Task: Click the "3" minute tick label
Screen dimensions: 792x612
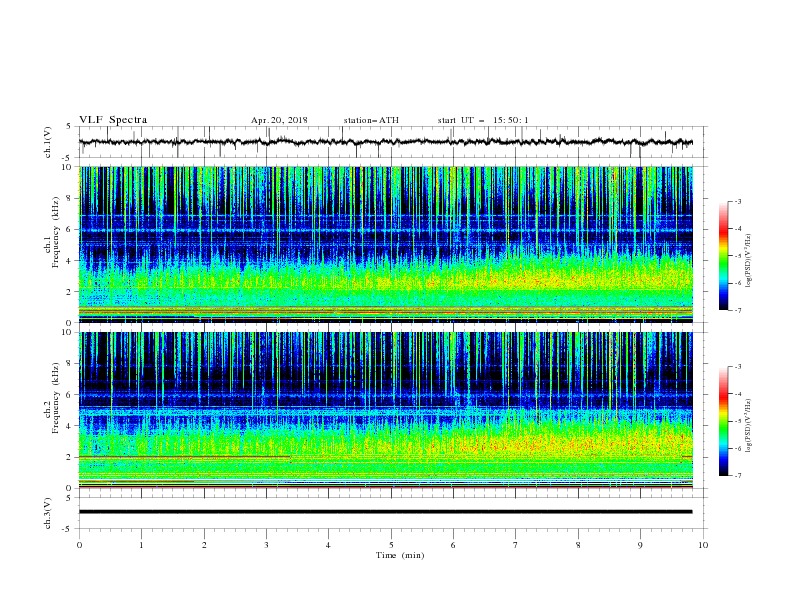Action: tap(266, 545)
